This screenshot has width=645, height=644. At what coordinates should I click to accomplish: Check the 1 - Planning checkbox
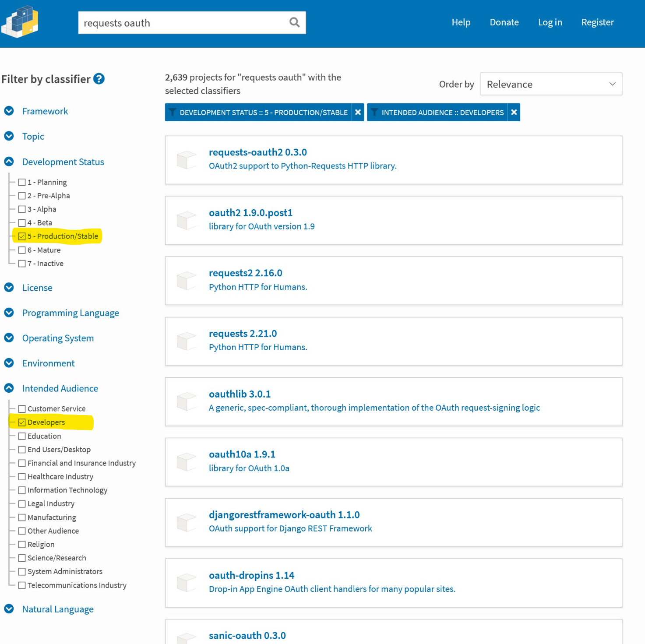[x=22, y=182]
